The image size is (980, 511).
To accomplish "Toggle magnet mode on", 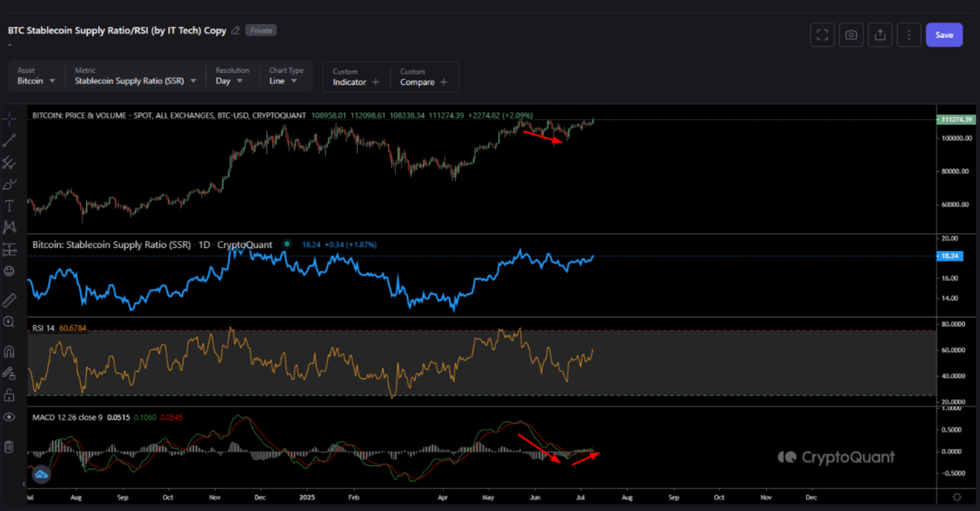I will (9, 351).
